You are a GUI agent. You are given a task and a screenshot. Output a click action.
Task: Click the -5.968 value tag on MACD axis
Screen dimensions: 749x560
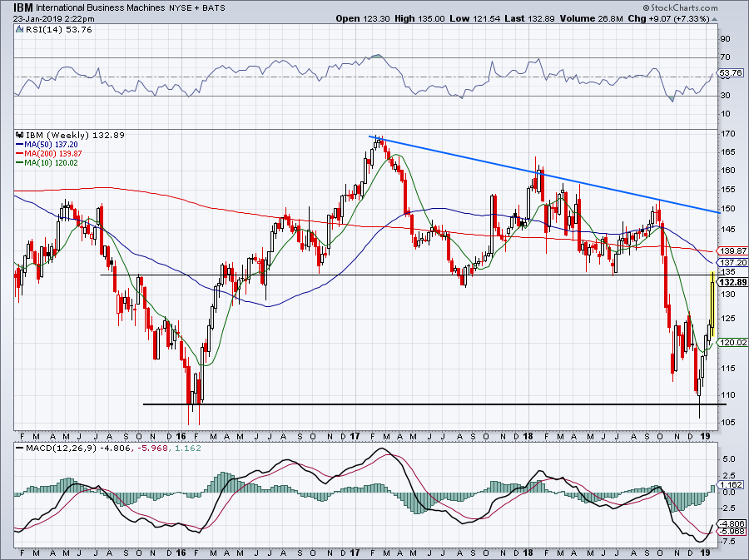[x=732, y=532]
